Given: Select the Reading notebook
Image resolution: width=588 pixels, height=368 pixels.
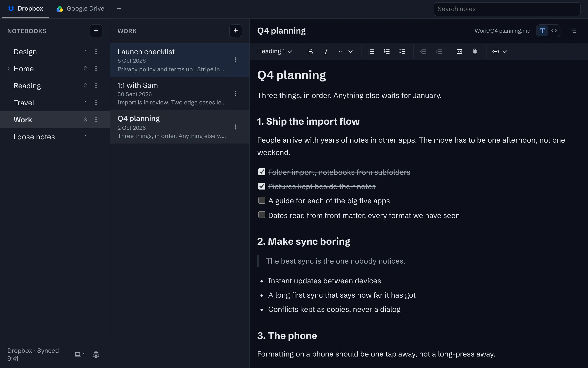Looking at the screenshot, I should 55,86.
